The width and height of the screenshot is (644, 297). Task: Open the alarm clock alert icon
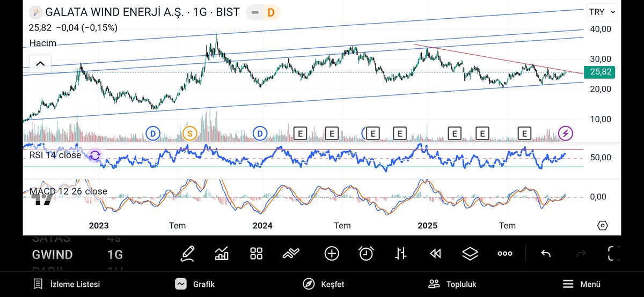pos(367,253)
